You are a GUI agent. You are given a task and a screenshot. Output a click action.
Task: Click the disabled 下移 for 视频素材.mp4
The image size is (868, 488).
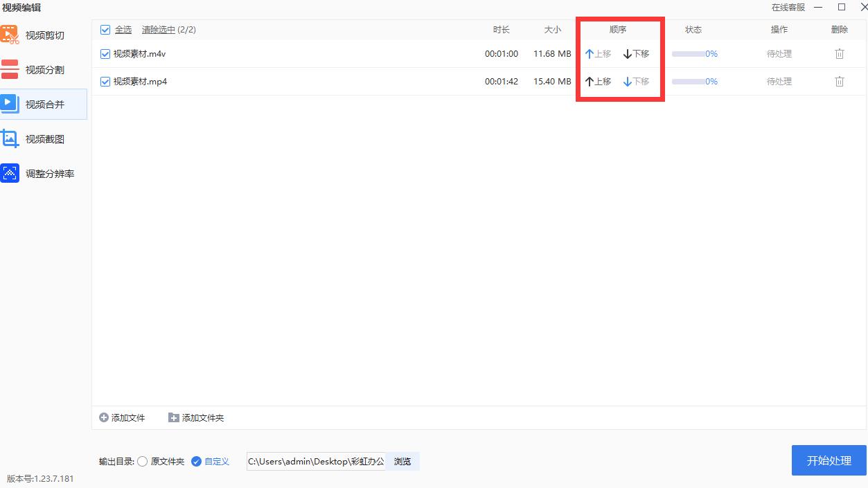(x=636, y=81)
